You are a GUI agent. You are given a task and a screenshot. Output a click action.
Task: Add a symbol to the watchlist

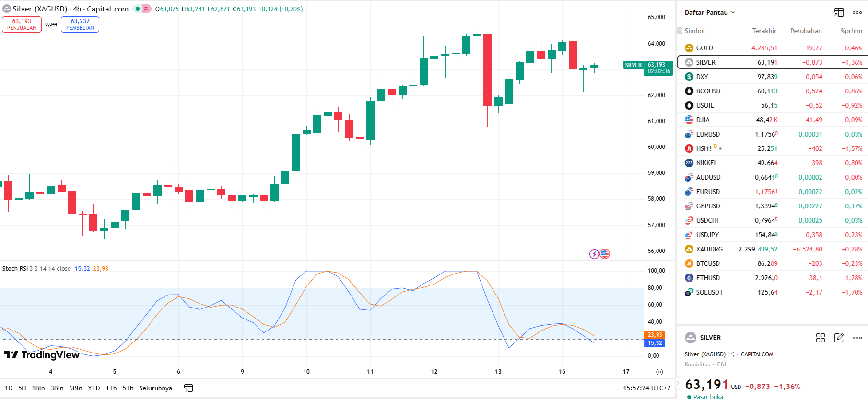821,12
